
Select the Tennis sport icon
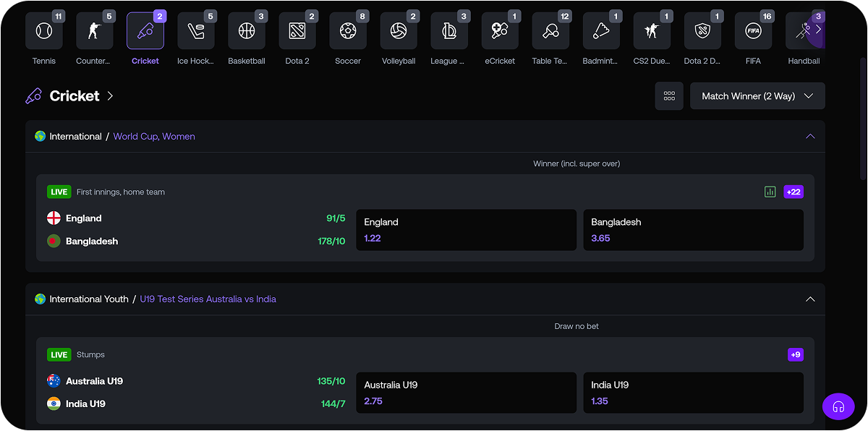[x=43, y=31]
